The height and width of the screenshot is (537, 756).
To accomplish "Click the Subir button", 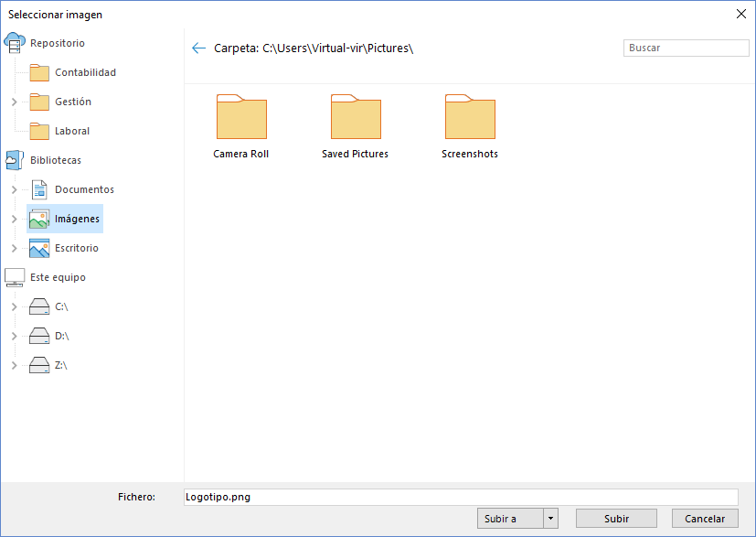I will click(x=616, y=519).
